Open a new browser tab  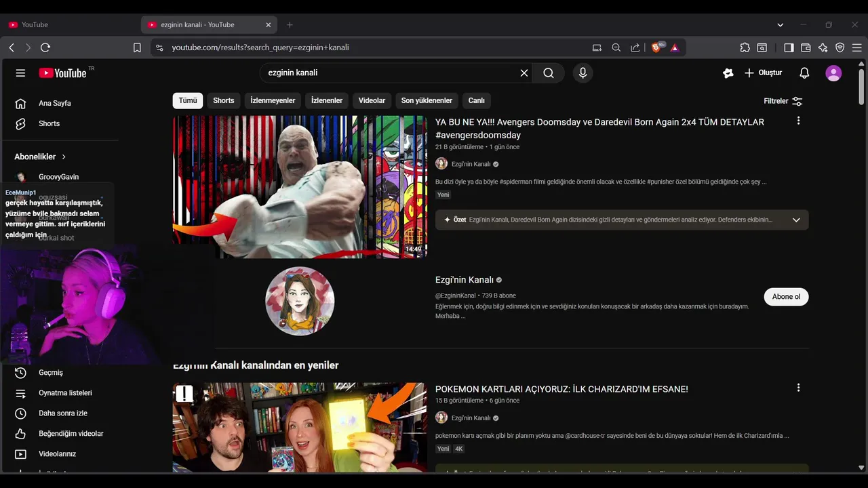tap(290, 24)
